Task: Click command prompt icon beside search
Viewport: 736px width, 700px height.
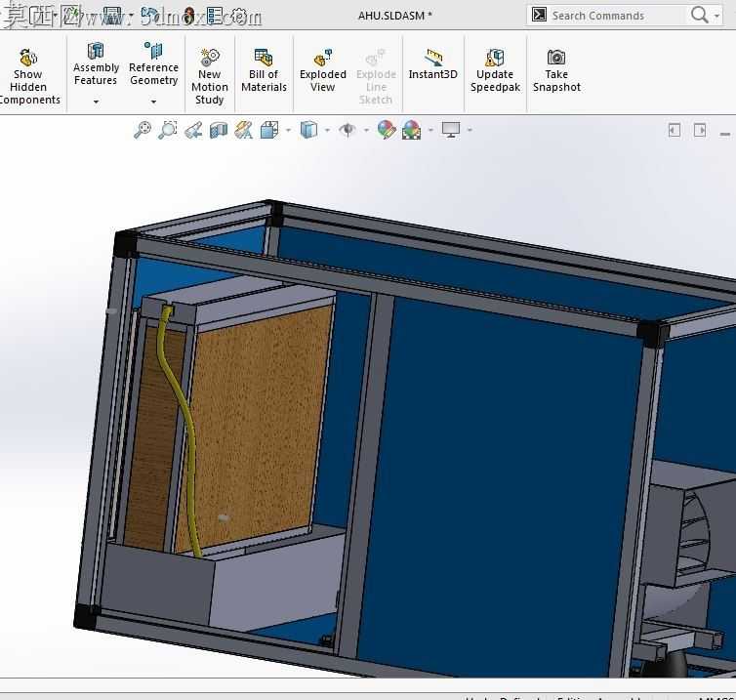Action: 539,15
